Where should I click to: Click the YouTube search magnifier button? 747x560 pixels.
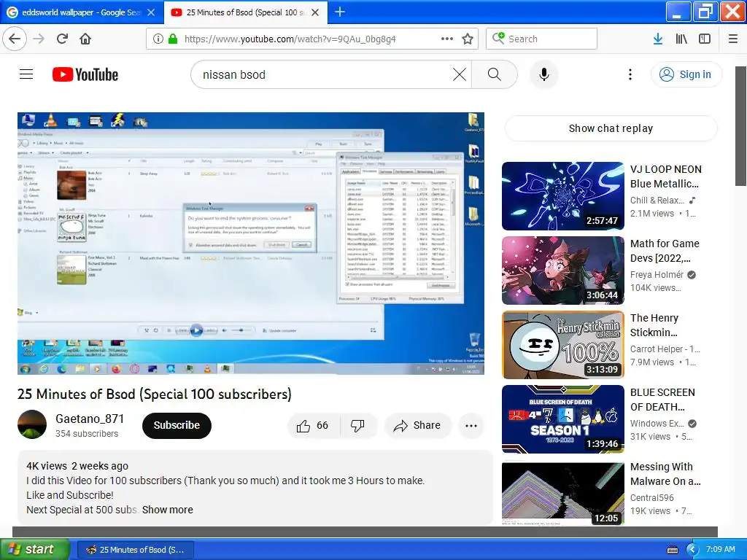click(x=495, y=74)
